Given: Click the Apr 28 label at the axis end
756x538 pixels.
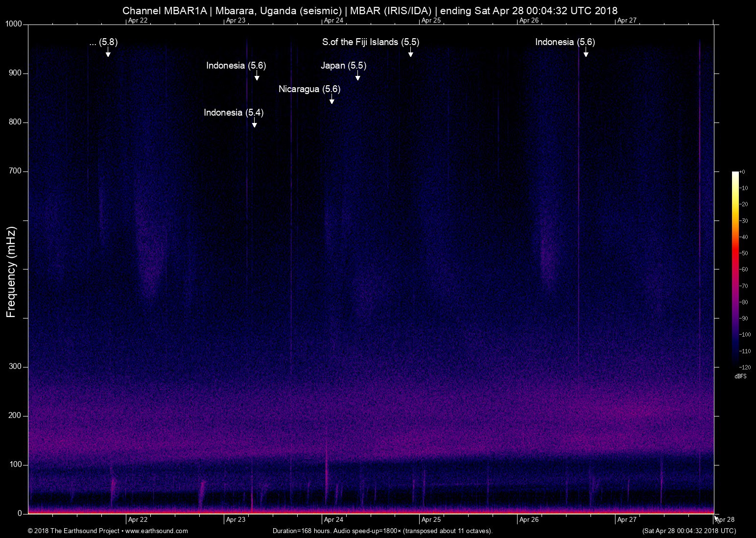Looking at the screenshot, I should [x=725, y=520].
